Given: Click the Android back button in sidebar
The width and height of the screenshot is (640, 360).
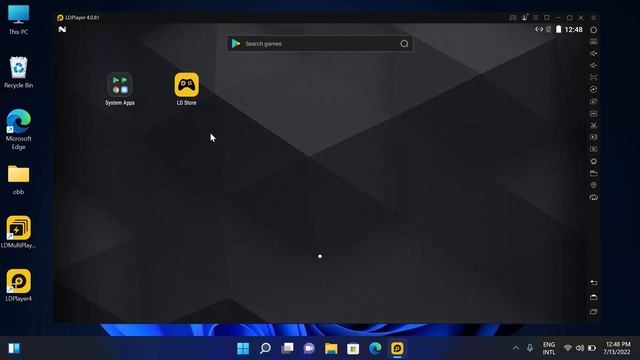Looking at the screenshot, I should click(x=593, y=282).
